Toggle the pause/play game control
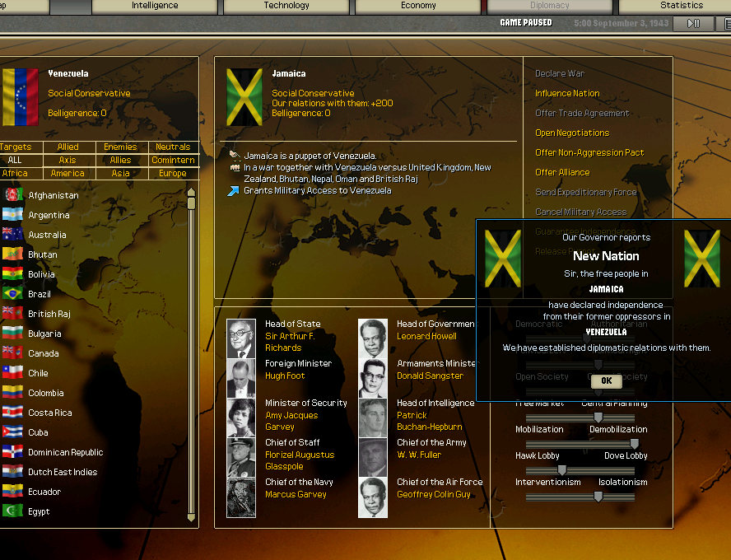Image resolution: width=731 pixels, height=560 pixels. pos(693,23)
